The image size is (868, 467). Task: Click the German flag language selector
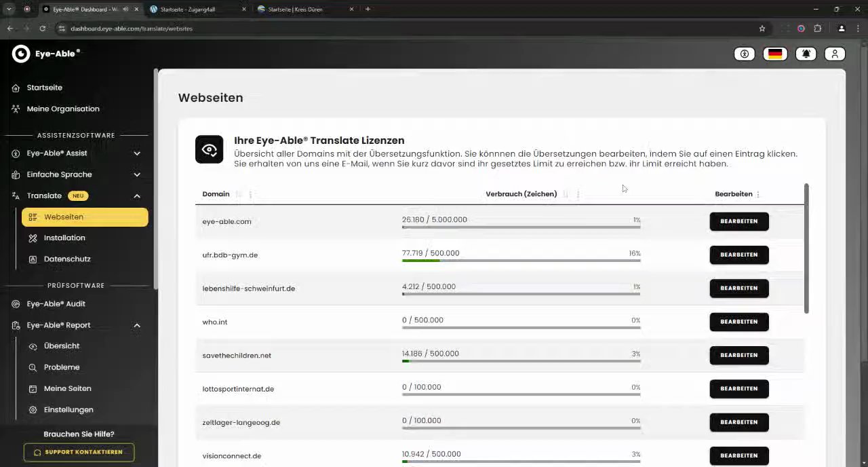(x=775, y=54)
